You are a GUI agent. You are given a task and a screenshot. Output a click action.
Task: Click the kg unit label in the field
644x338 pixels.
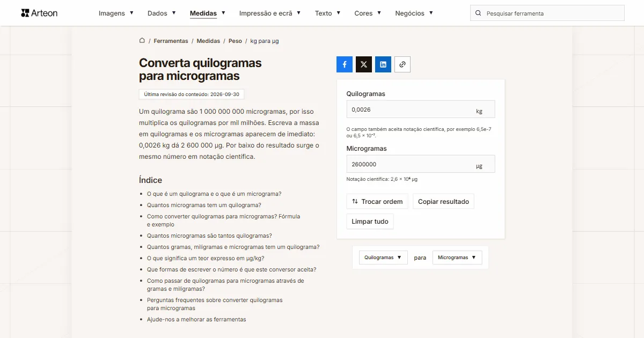(479, 112)
